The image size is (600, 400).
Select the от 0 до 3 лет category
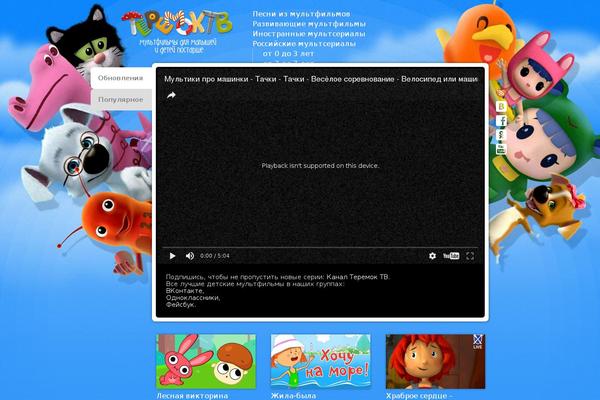[x=288, y=54]
